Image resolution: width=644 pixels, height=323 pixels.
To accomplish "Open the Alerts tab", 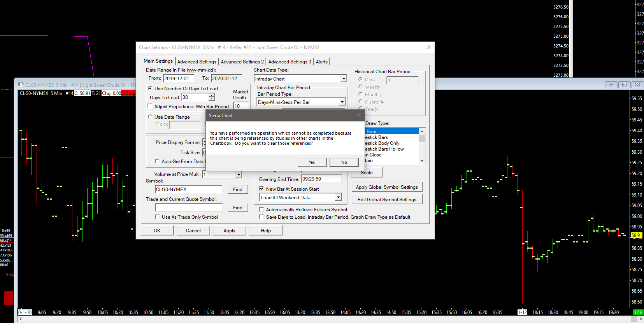I will [x=322, y=61].
